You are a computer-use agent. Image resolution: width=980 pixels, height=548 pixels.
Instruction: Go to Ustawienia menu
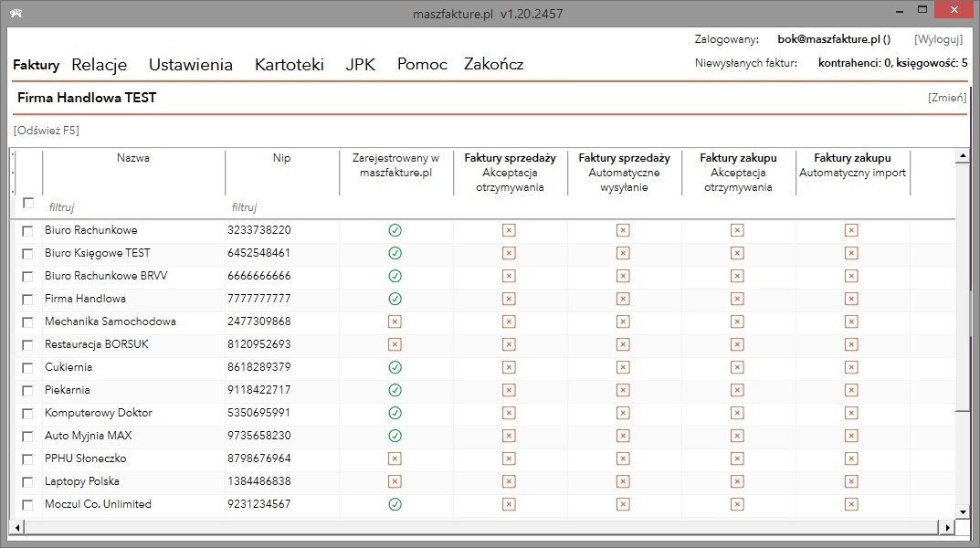click(x=191, y=64)
